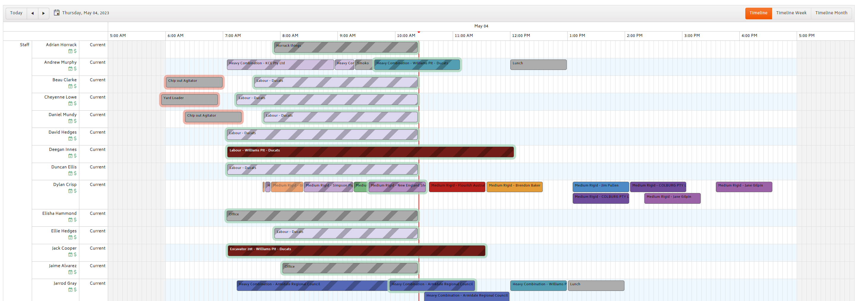Click the Today button
This screenshot has width=868, height=301.
tap(16, 13)
